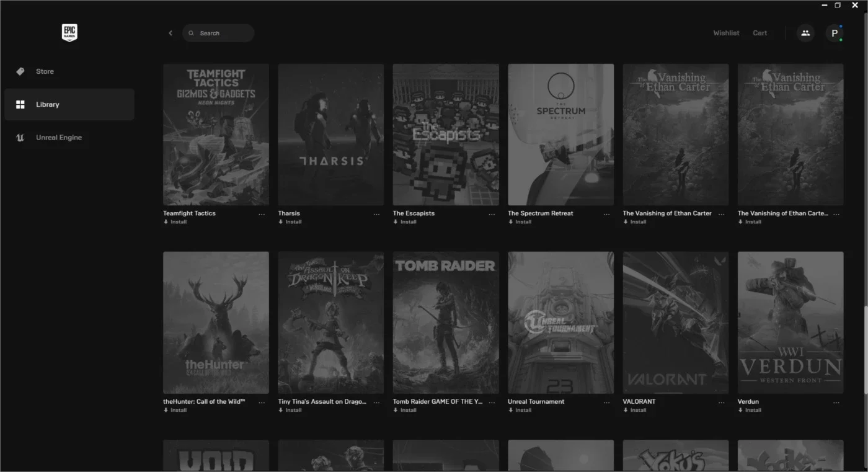Install Verdun
Viewport: 868px width, 472px height.
pos(750,410)
